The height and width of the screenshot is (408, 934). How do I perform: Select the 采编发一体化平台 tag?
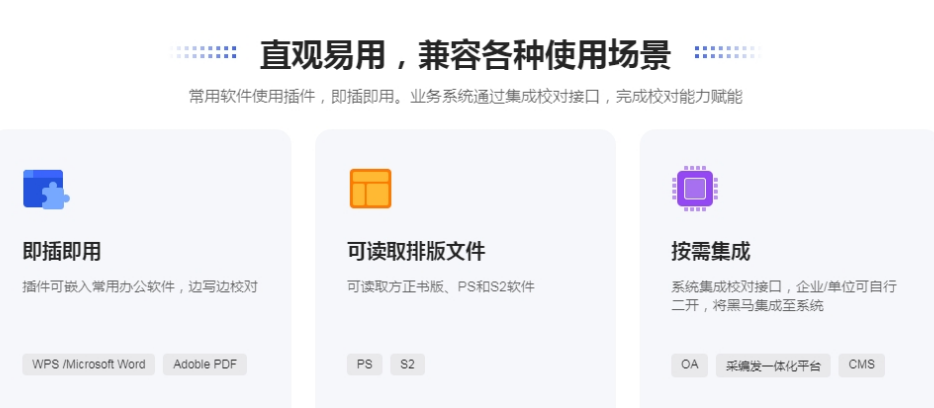click(773, 365)
